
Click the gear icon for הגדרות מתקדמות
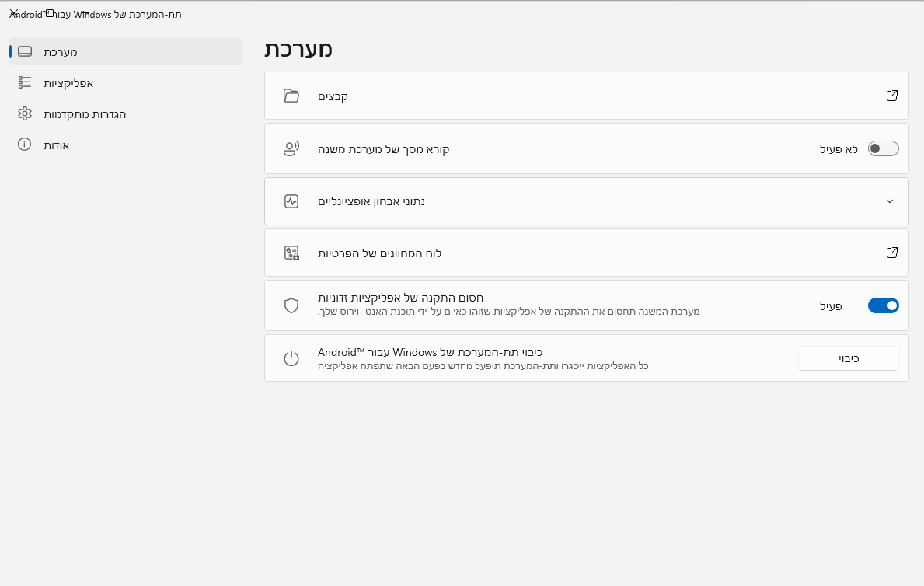[25, 113]
